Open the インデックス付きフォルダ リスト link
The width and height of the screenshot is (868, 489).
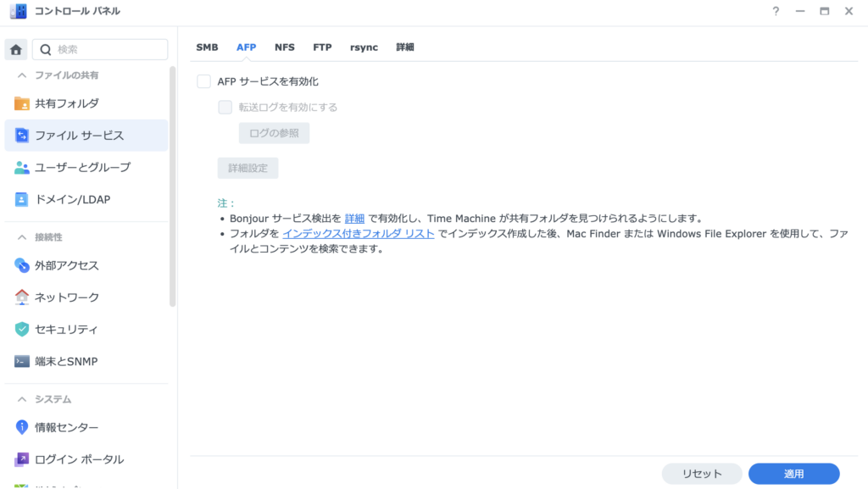pos(359,233)
